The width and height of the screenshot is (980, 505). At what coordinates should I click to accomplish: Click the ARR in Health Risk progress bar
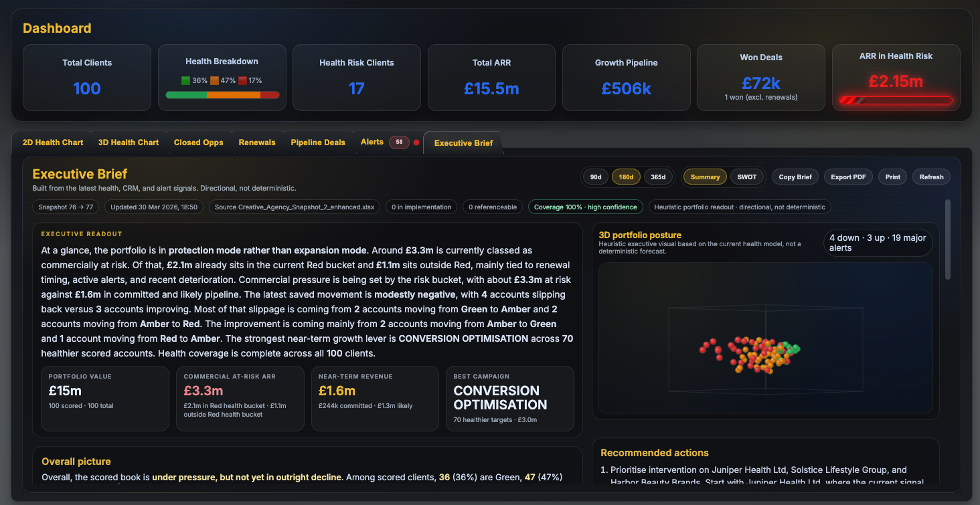coord(896,100)
